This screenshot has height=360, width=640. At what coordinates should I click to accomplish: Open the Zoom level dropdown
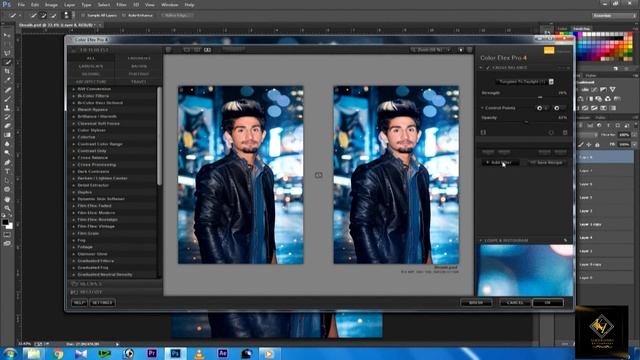click(431, 50)
